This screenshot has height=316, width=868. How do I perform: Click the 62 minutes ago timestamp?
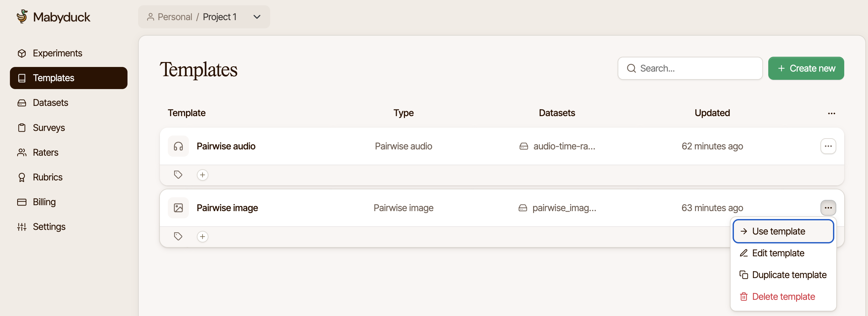point(712,146)
